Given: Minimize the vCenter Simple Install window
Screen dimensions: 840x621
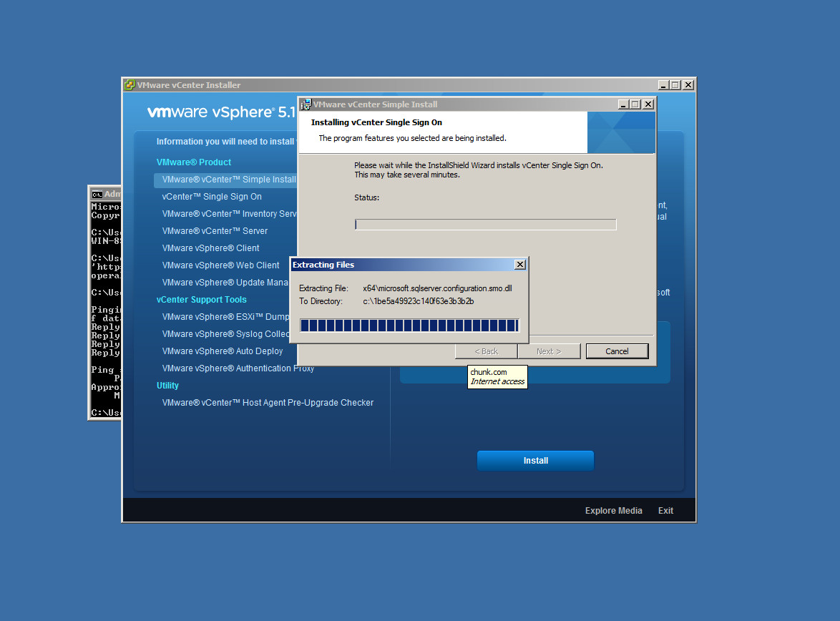Looking at the screenshot, I should [622, 104].
